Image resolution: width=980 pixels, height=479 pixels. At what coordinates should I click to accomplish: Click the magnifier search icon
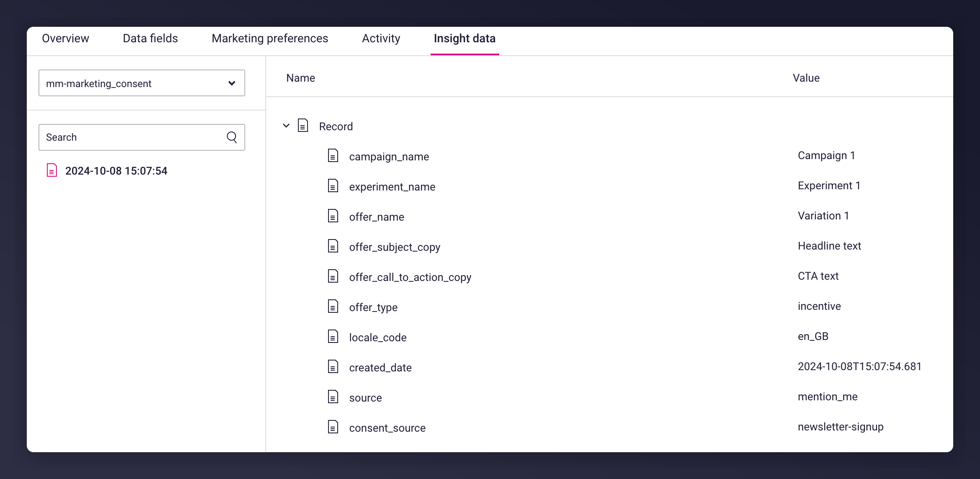click(x=232, y=137)
